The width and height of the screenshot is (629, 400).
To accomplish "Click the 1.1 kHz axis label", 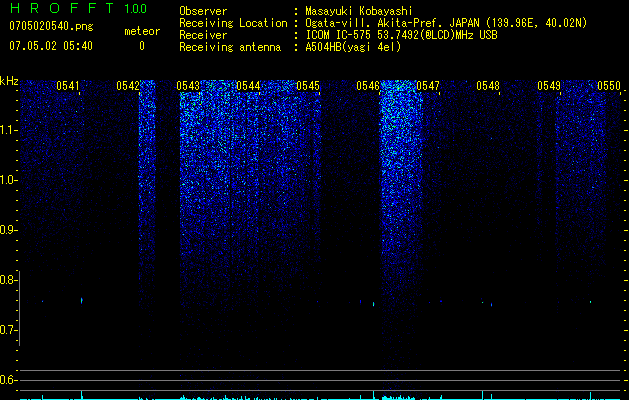I will 9,130.
